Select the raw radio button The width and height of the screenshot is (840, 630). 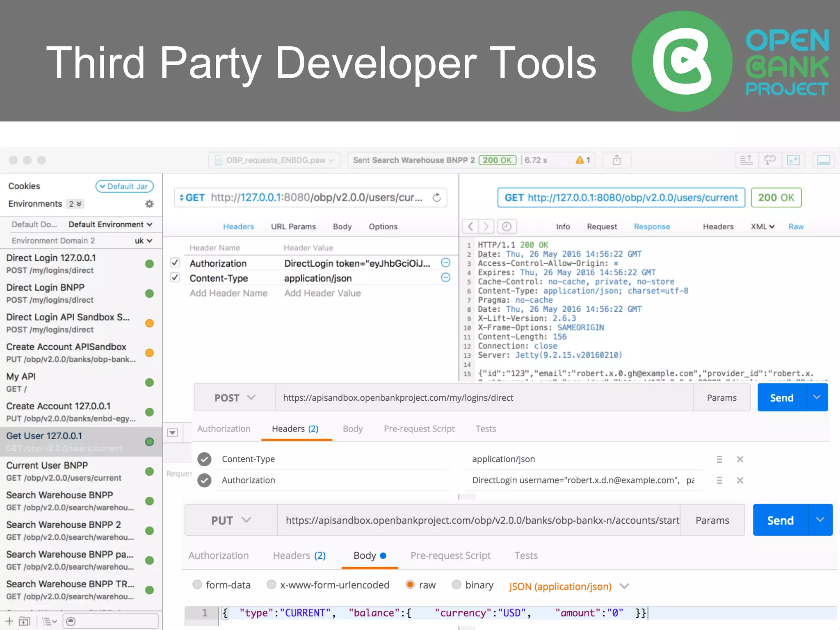pos(410,584)
